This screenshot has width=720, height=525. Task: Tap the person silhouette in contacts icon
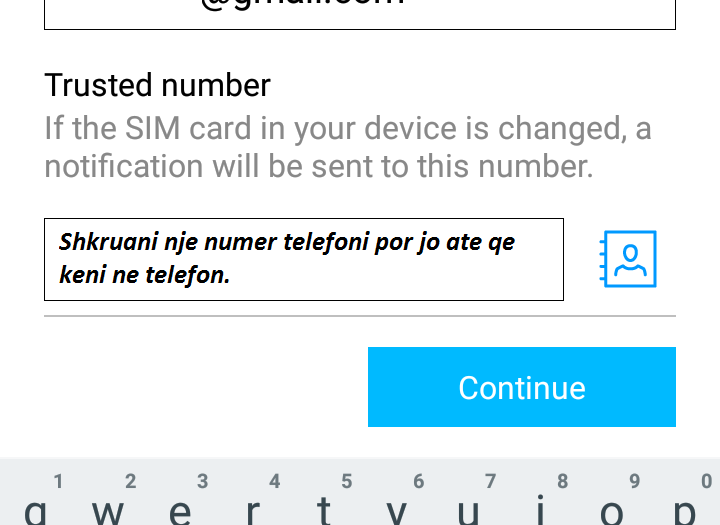pos(630,260)
